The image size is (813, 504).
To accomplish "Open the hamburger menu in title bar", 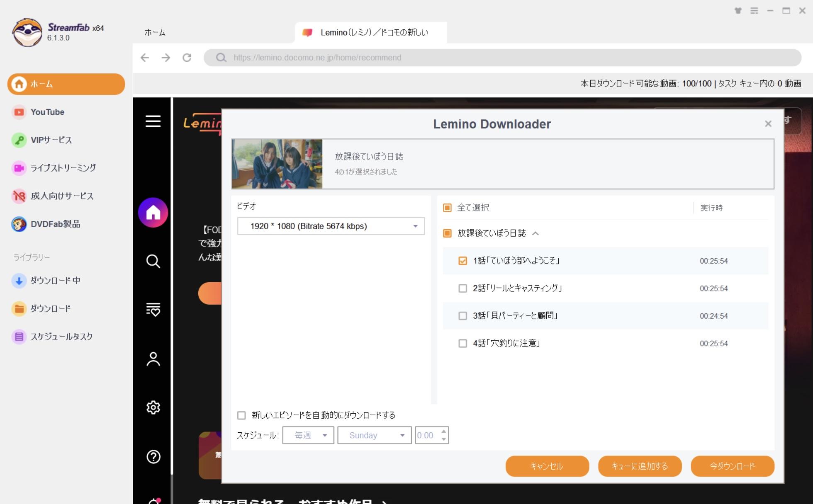I will click(754, 11).
